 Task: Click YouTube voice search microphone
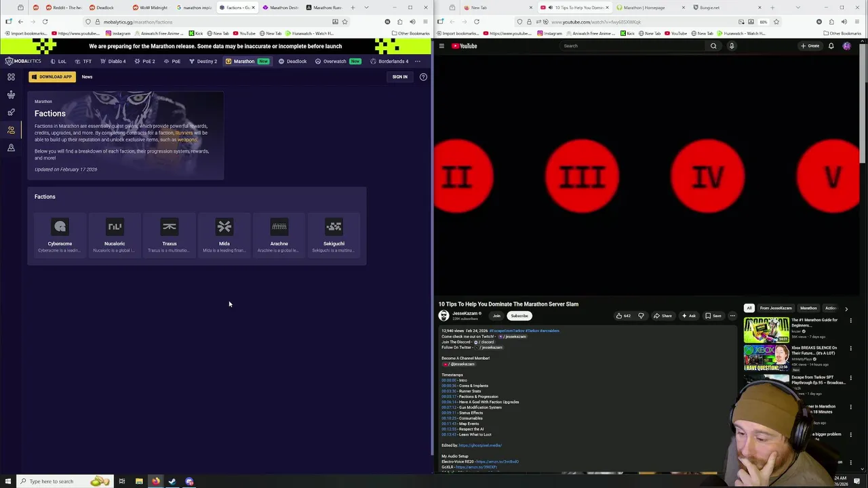coord(732,46)
